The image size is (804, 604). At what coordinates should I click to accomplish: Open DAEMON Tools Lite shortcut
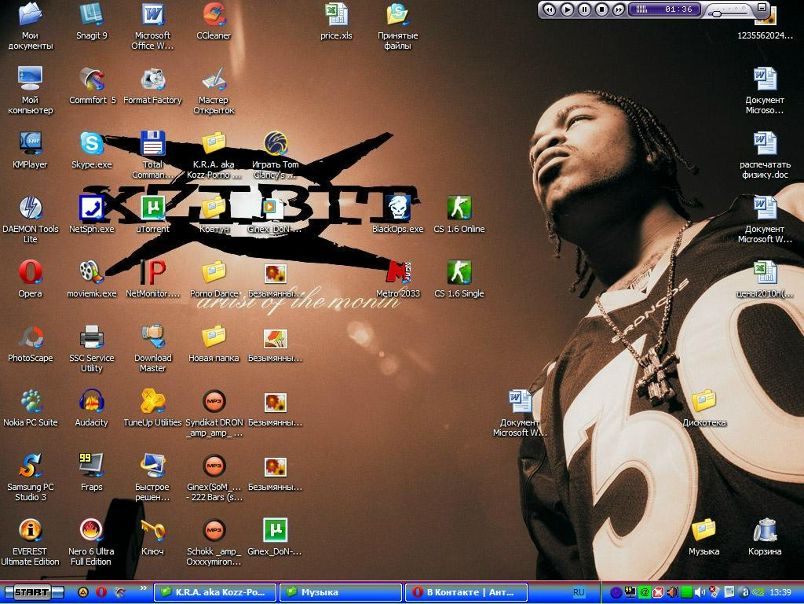click(x=30, y=208)
